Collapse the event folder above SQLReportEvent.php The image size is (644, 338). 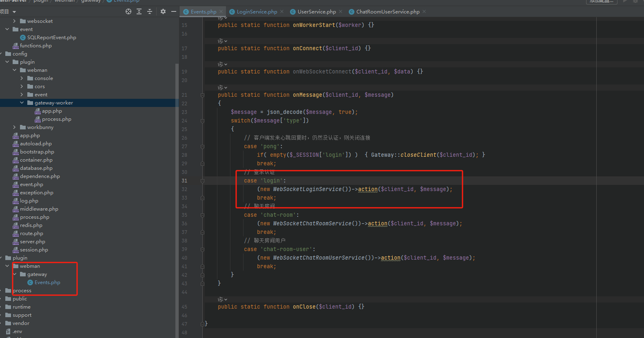(7, 29)
